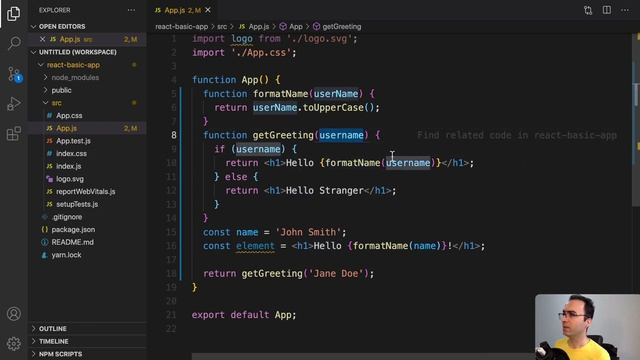Click the horizontal editor scrollbar
The width and height of the screenshot is (640, 360).
363,357
